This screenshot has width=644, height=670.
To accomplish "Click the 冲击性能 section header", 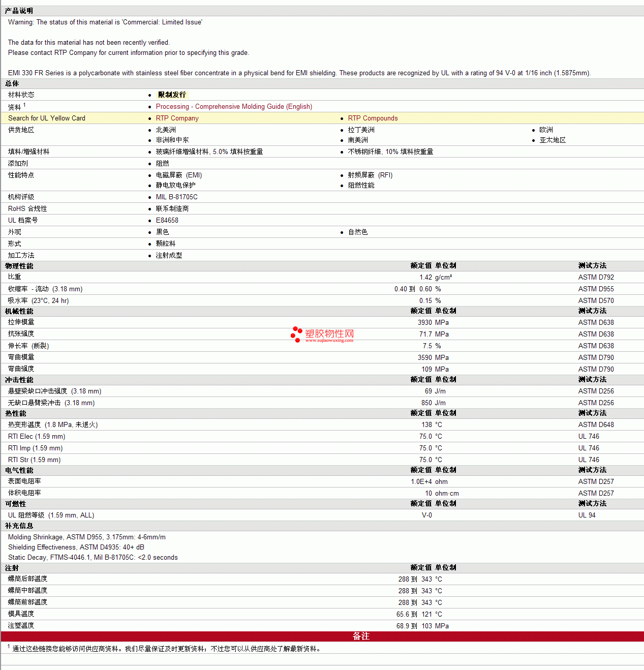I will coord(19,380).
